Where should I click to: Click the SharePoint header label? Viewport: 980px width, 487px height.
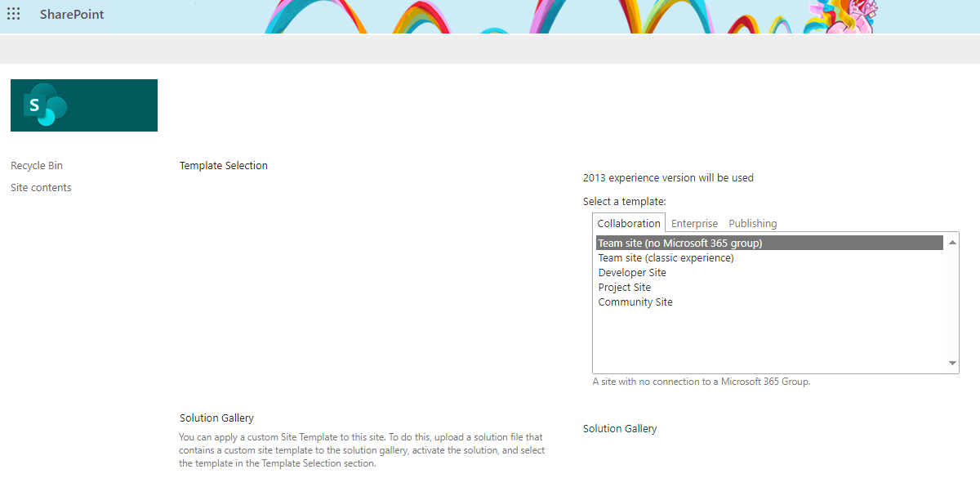pyautogui.click(x=71, y=14)
